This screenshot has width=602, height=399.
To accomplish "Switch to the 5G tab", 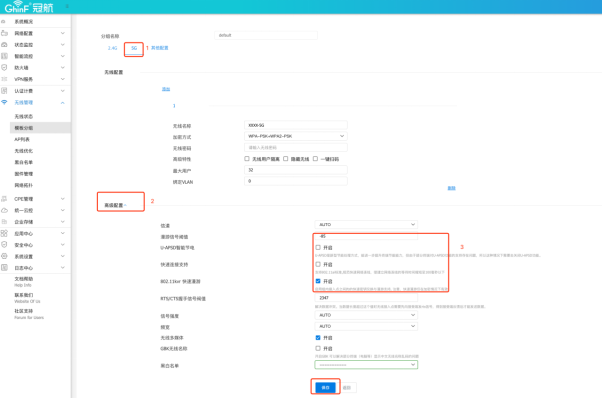I will tap(134, 48).
